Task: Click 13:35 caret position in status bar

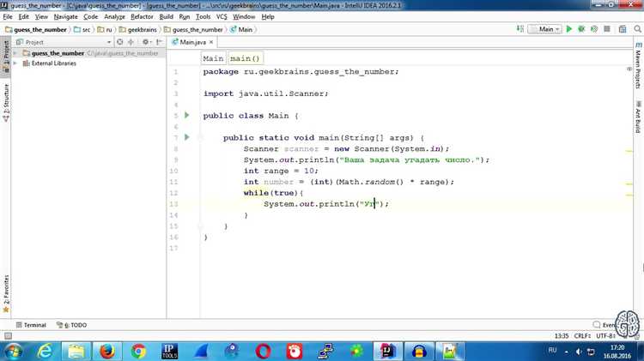Action: pyautogui.click(x=562, y=336)
